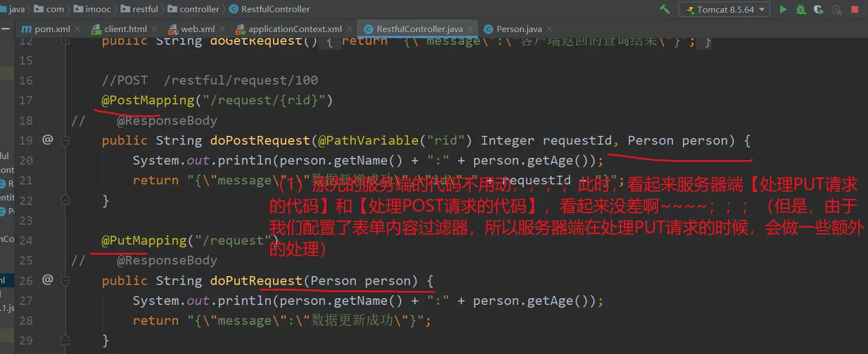Viewport: 868px width, 354px height.
Task: Click the Build Project hammer icon
Action: pyautogui.click(x=665, y=9)
